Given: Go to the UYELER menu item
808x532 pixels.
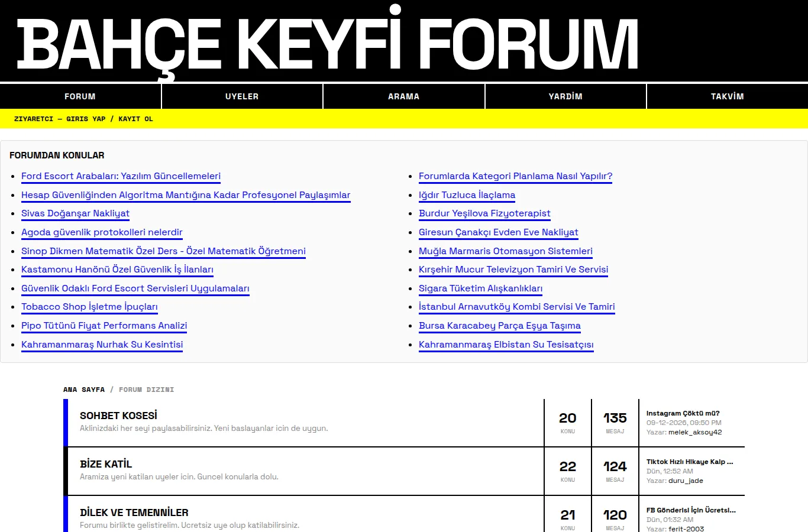Looking at the screenshot, I should coord(242,96).
